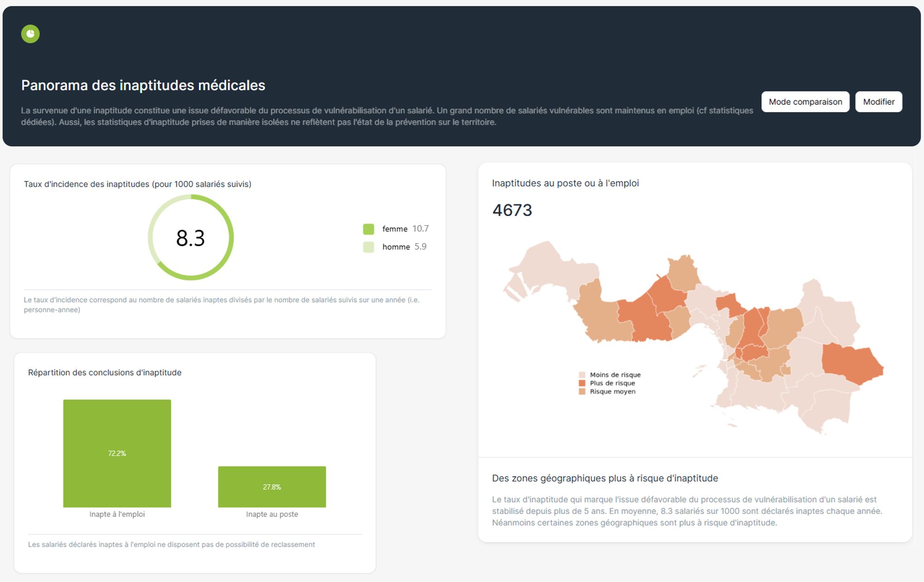Toggle Risque moyen map legend entry
Image resolution: width=924 pixels, height=582 pixels.
(x=608, y=392)
